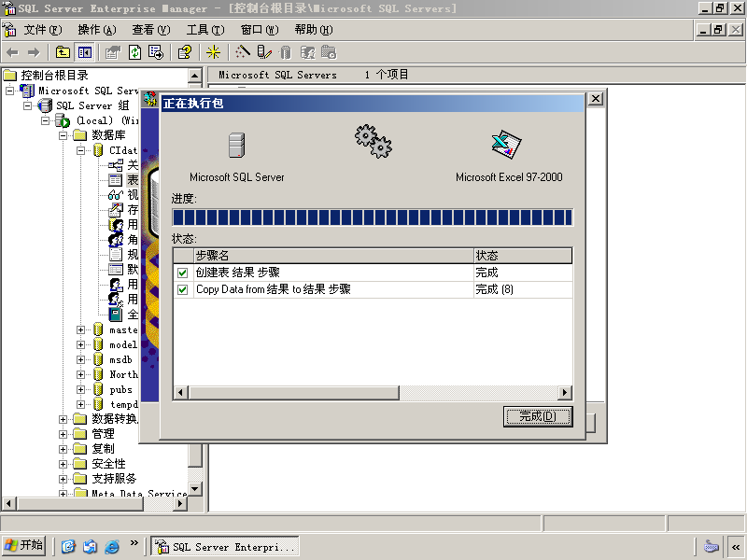Expand the 安全性 folder node
Image resolution: width=747 pixels, height=560 pixels.
pos(63,464)
